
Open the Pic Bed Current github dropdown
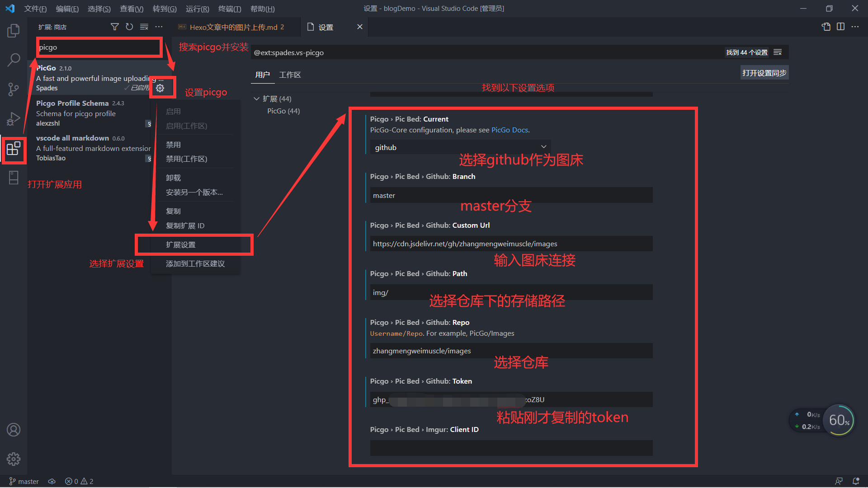(460, 147)
